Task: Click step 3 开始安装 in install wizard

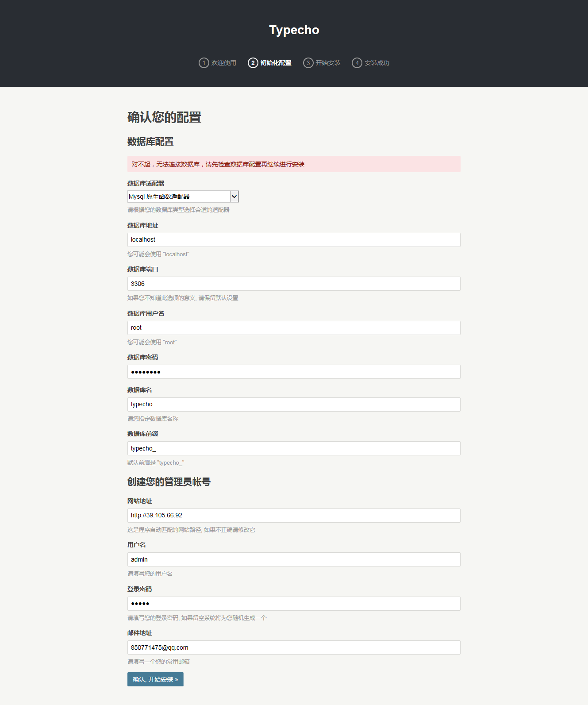Action: tap(322, 63)
